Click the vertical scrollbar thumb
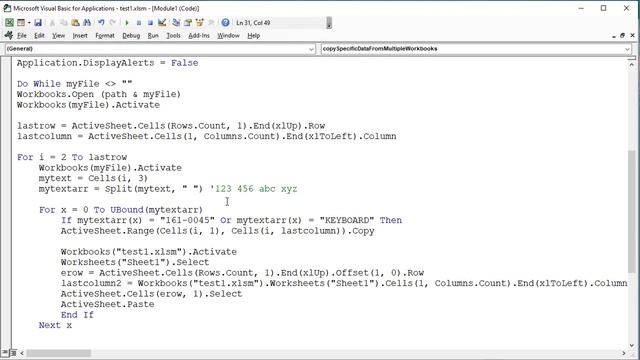Screen dimensions: 640x360 click(x=632, y=211)
